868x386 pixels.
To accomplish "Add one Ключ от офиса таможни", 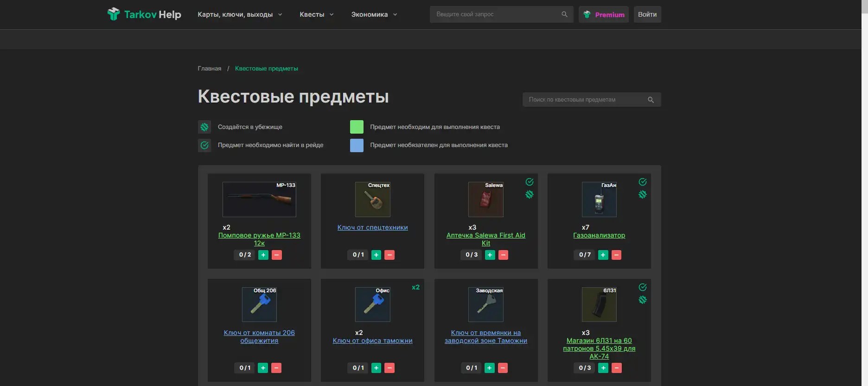I will [377, 368].
